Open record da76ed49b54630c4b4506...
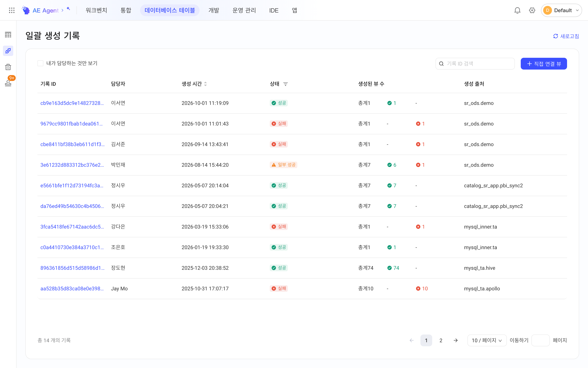The width and height of the screenshot is (588, 368). pos(72,206)
